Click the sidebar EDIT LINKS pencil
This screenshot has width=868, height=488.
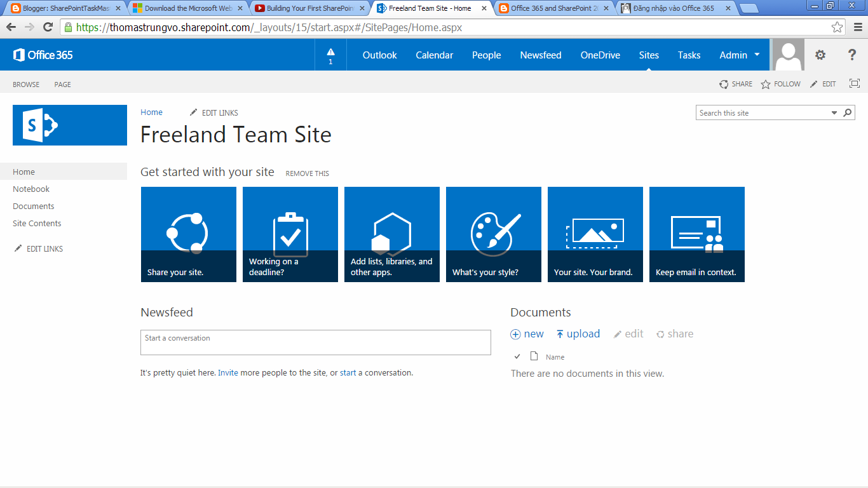18,248
